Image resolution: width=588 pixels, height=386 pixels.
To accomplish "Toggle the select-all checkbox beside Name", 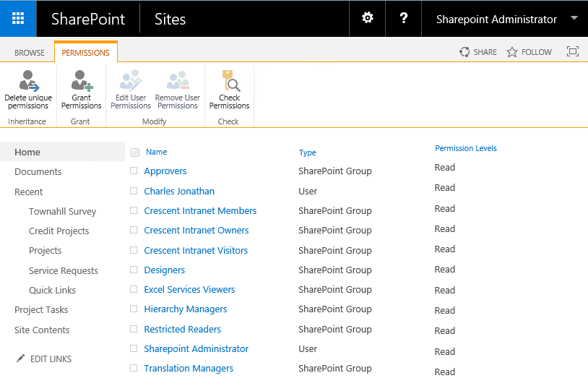I will [135, 153].
